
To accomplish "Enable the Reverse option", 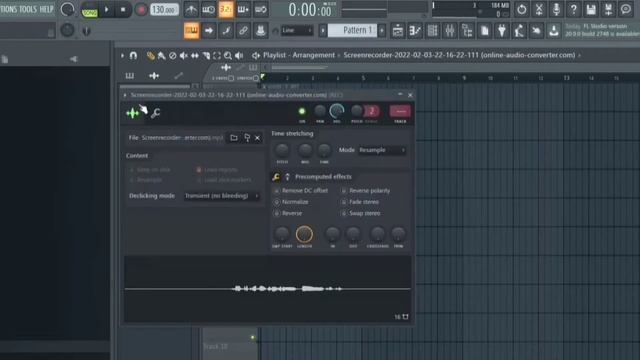I will tap(288, 213).
